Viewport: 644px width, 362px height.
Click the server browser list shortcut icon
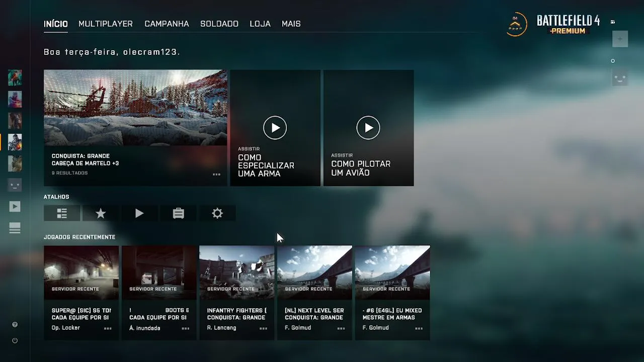(62, 214)
